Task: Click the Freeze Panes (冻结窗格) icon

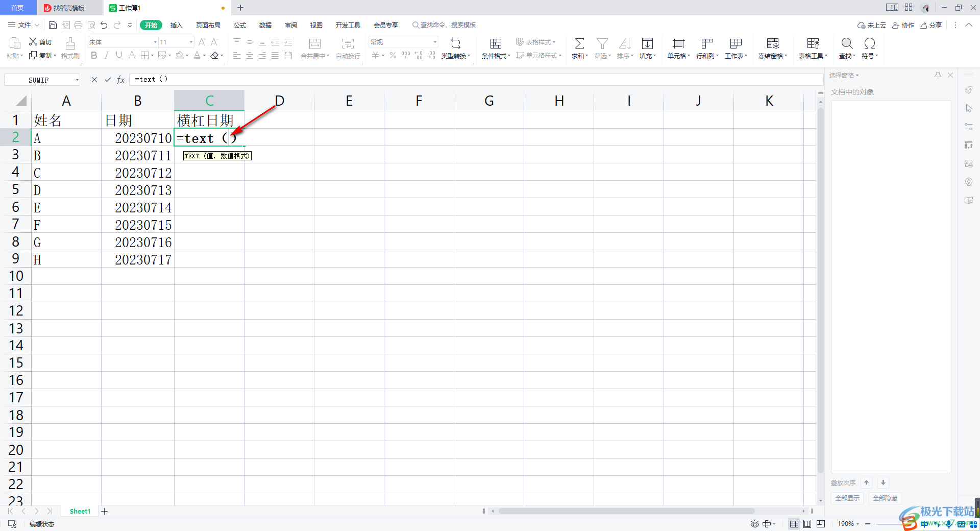Action: click(773, 43)
